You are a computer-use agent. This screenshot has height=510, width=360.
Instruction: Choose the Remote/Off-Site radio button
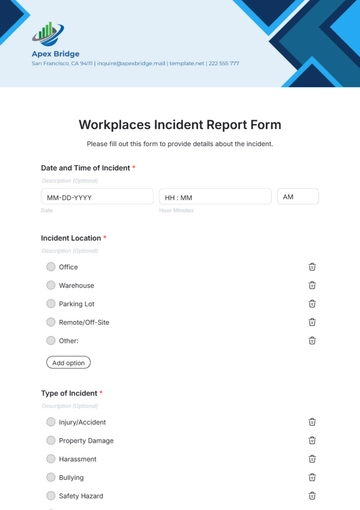(51, 322)
